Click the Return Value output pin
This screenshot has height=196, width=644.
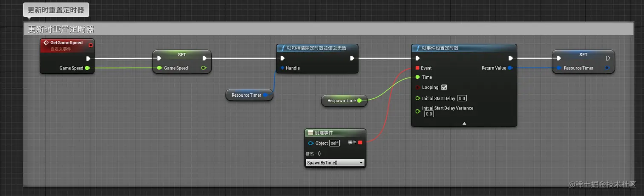pos(510,68)
